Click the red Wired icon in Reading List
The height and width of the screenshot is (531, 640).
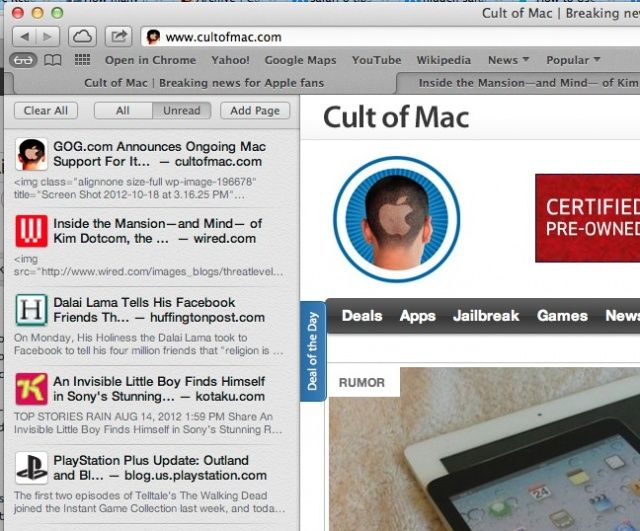point(31,231)
